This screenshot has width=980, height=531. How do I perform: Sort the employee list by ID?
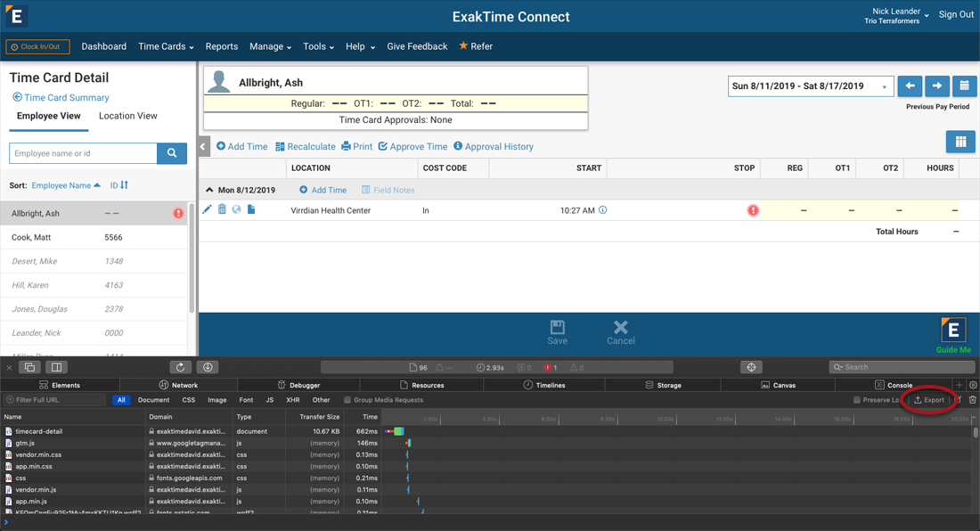[x=118, y=185]
